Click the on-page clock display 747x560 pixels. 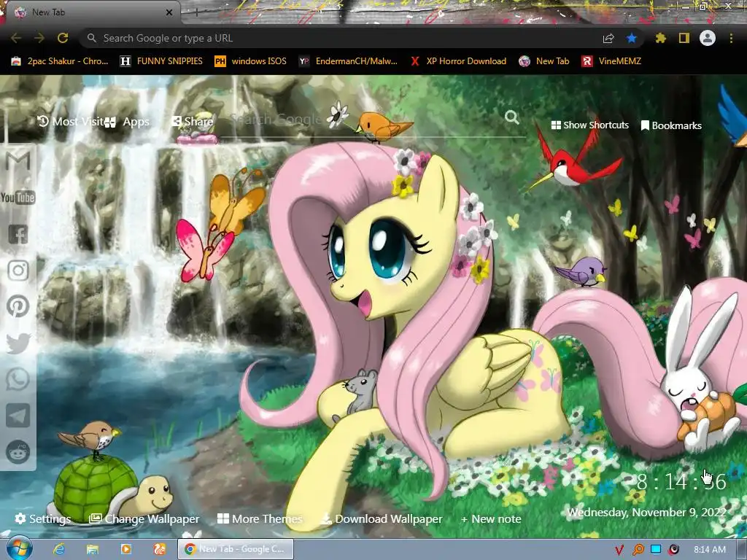681,482
